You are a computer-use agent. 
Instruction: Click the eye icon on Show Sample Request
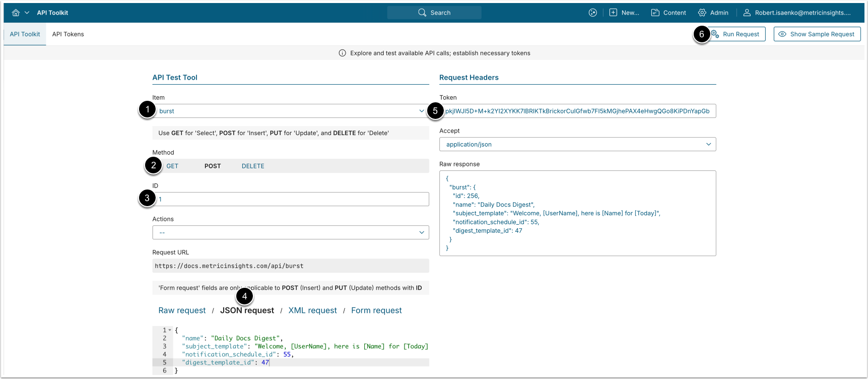pyautogui.click(x=782, y=34)
